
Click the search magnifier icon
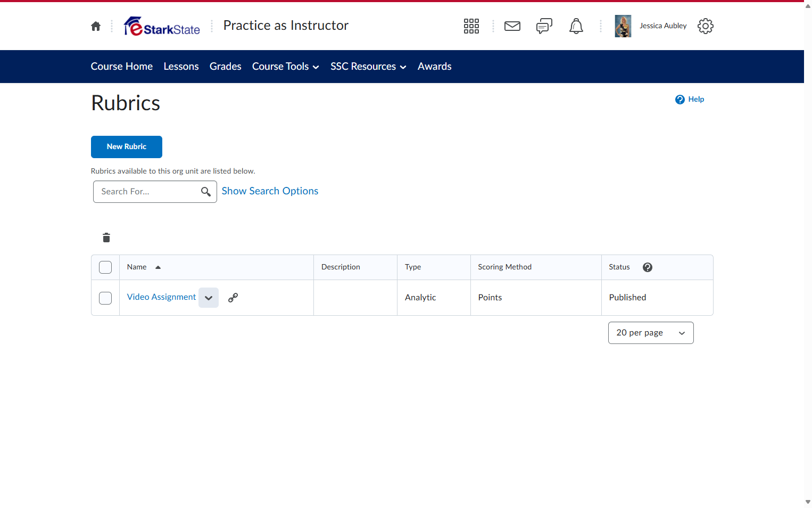(206, 192)
